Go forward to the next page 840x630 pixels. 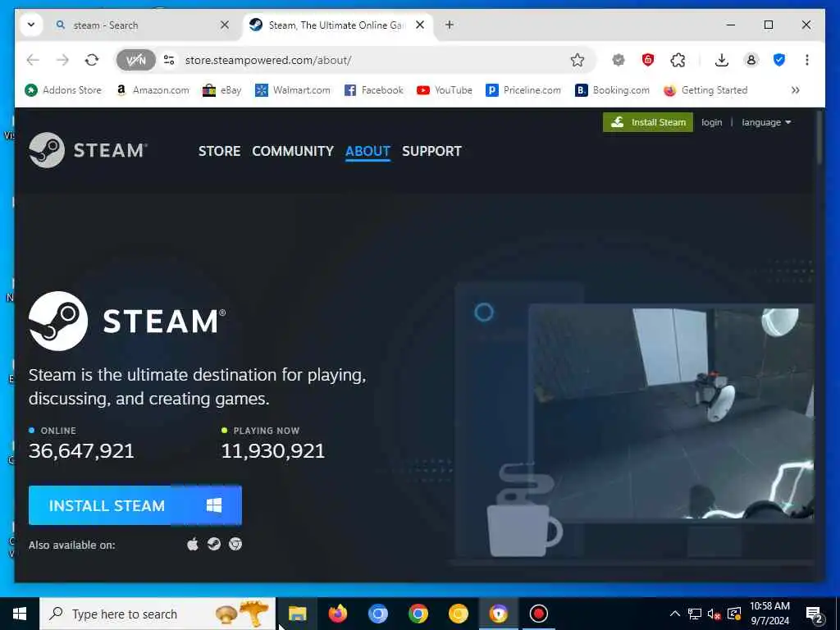pos(62,60)
